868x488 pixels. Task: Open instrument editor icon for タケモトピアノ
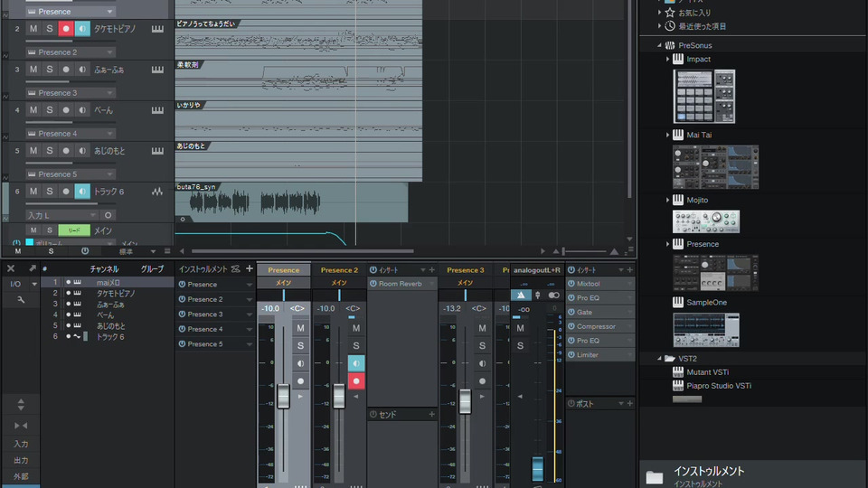point(157,29)
